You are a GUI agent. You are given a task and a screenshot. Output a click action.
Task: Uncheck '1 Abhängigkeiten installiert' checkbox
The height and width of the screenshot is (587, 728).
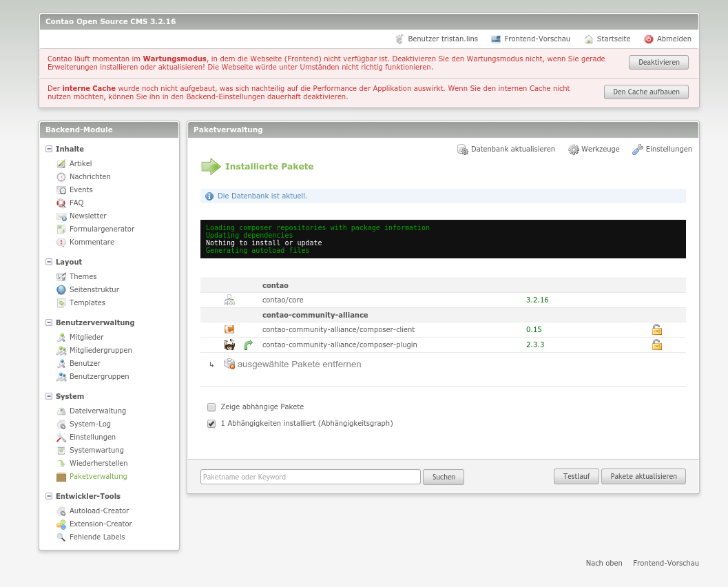point(211,424)
